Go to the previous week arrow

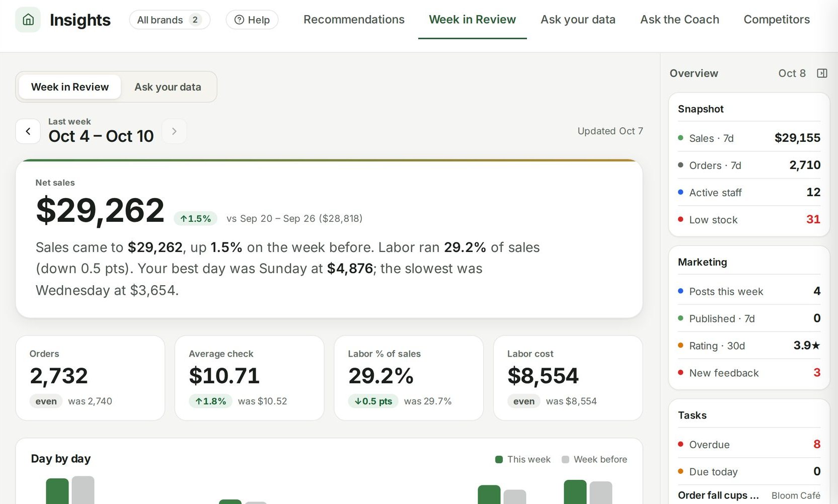[28, 131]
